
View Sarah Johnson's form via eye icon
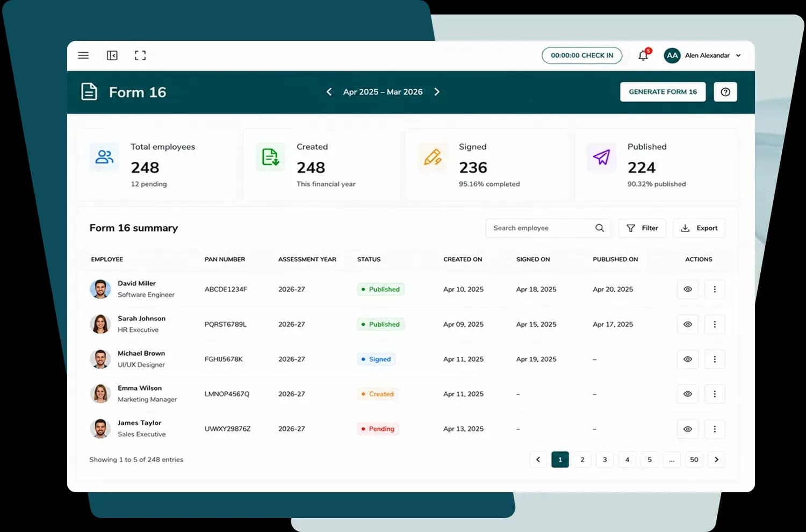[x=688, y=324]
